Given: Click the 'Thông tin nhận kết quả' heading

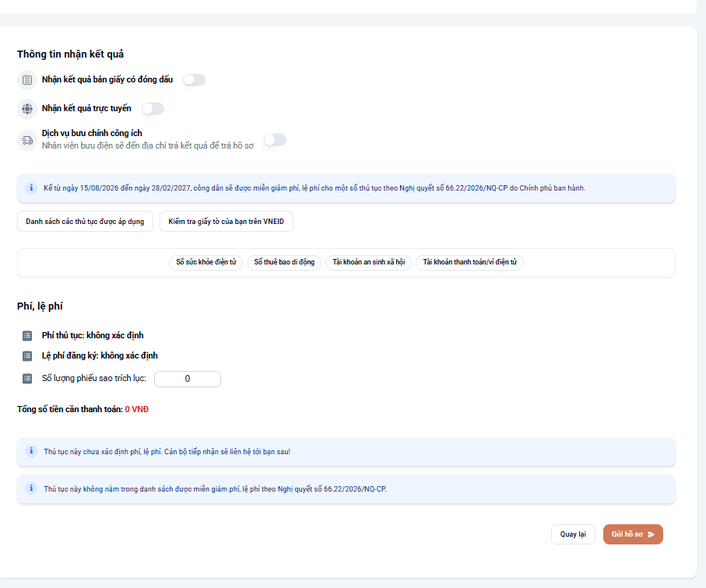Looking at the screenshot, I should [70, 54].
